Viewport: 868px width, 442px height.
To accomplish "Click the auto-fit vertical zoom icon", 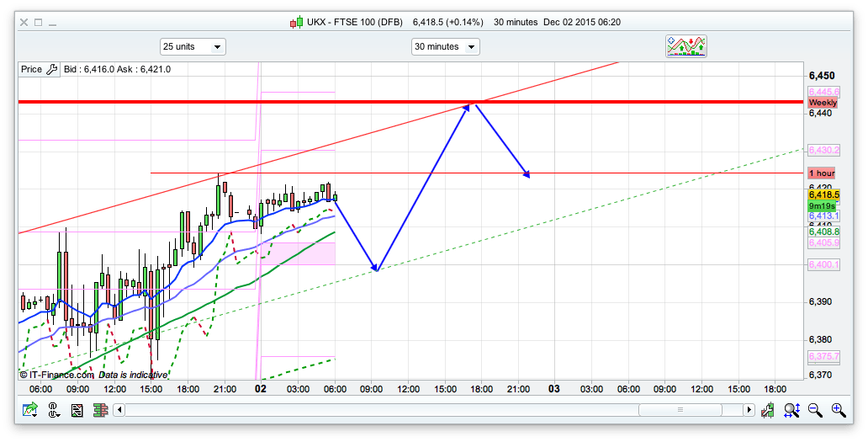I will point(791,410).
